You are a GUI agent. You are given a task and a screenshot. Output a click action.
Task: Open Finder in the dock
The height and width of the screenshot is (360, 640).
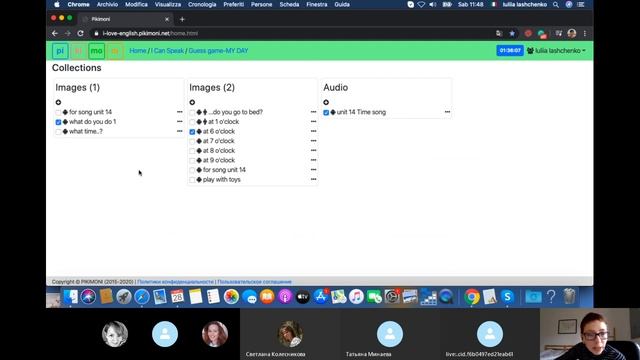(71, 297)
